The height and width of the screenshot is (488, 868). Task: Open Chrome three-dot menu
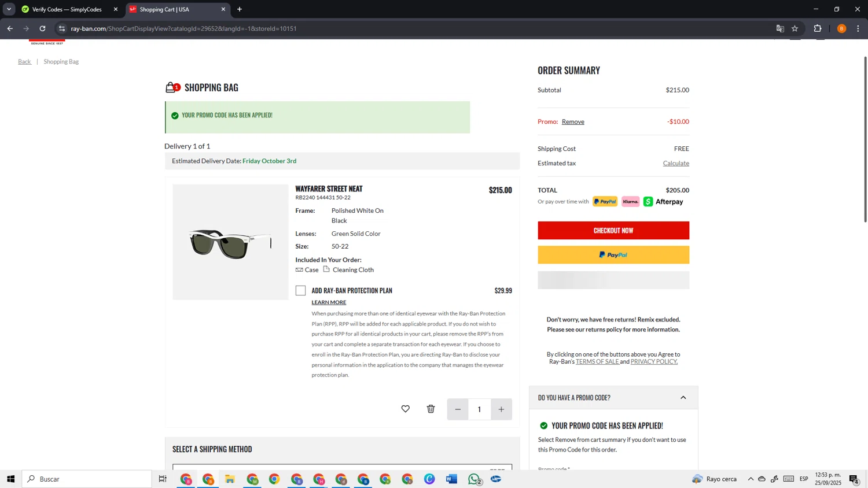pos(858,28)
